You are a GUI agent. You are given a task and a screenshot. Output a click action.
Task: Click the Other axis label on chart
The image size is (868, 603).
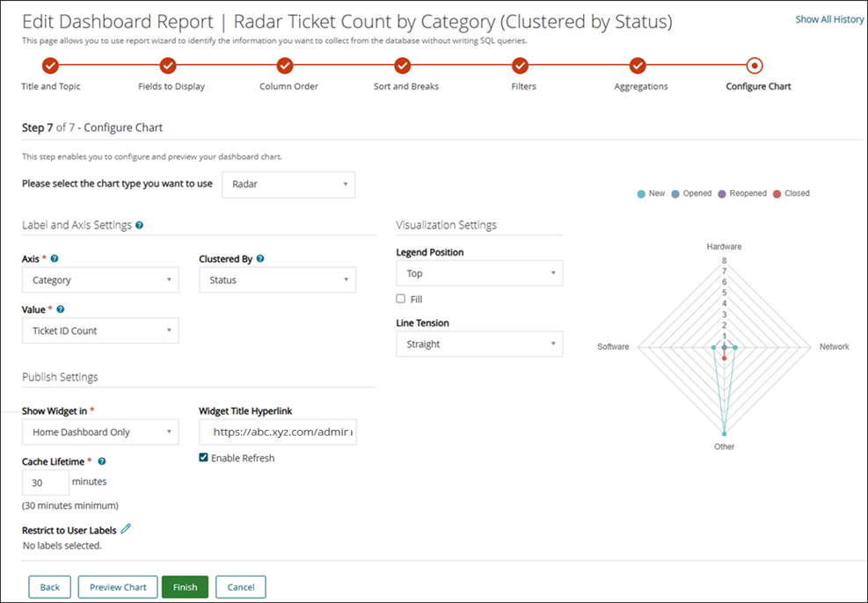pyautogui.click(x=724, y=447)
